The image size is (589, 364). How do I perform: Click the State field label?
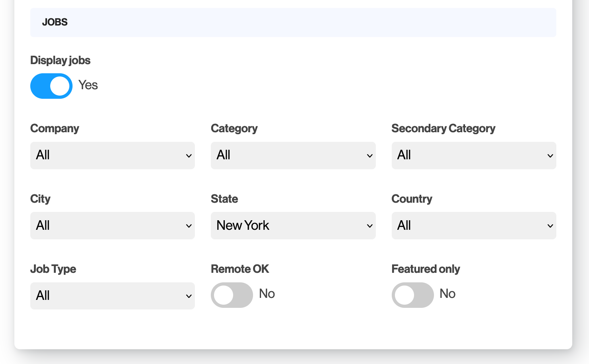point(224,199)
